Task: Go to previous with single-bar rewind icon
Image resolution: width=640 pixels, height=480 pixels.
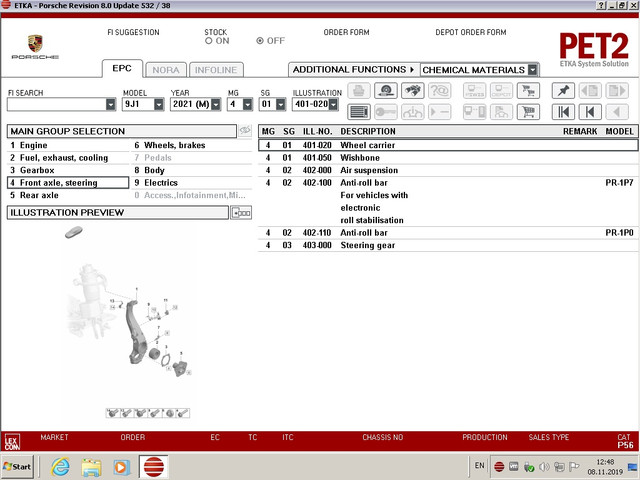Action: tap(590, 112)
